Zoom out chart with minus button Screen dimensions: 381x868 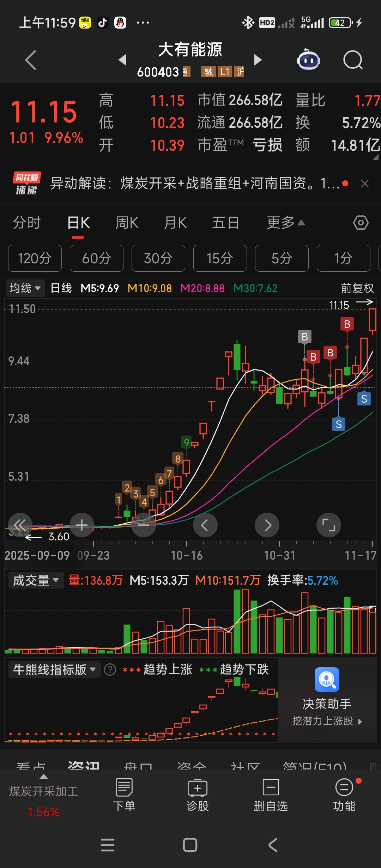(x=144, y=525)
